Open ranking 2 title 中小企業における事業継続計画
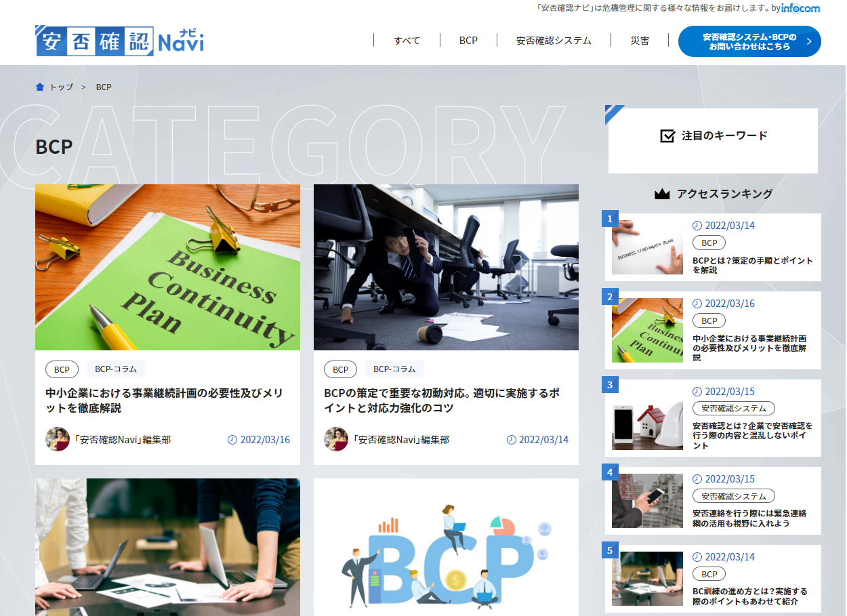 click(749, 348)
